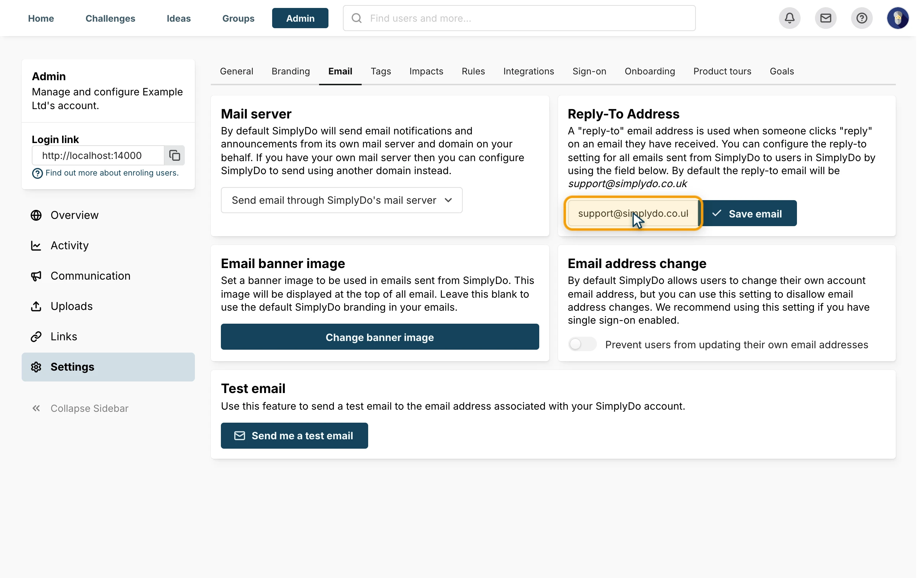Viewport: 924px width, 578px height.
Task: Click the Activity chart icon
Action: click(36, 245)
